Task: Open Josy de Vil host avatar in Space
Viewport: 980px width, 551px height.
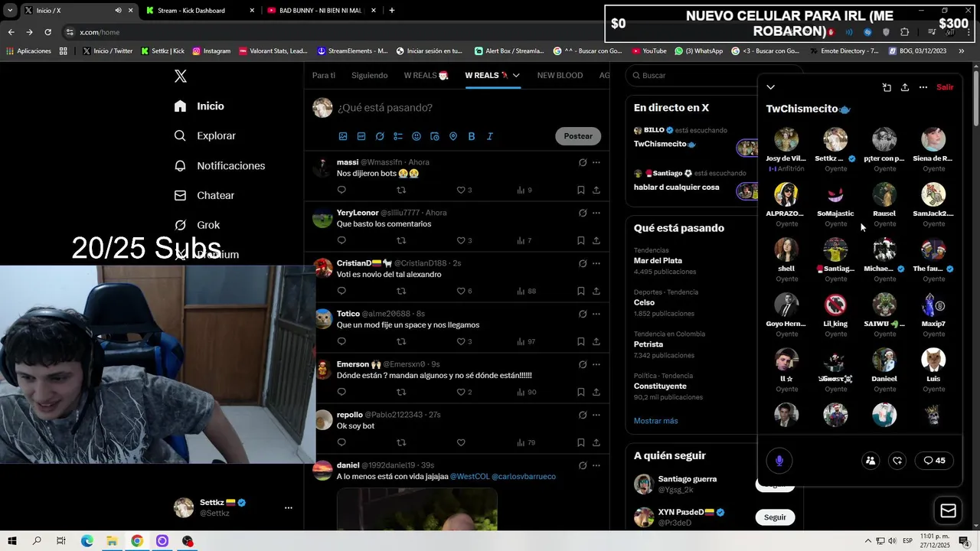Action: point(786,139)
